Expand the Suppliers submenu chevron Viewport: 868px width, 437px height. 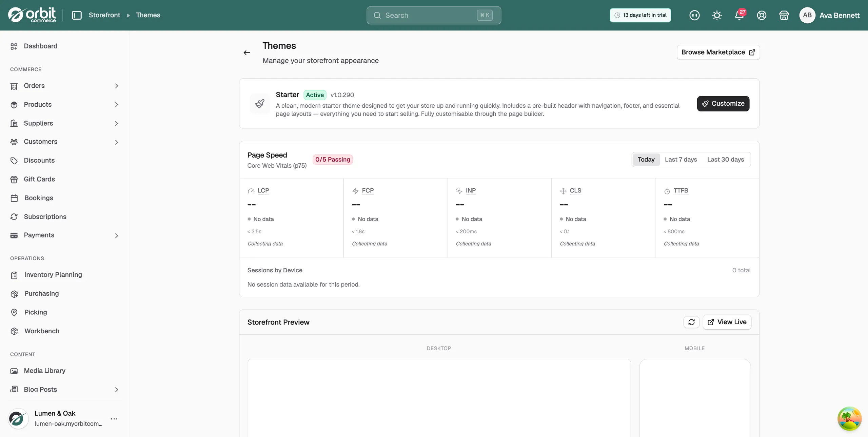tap(116, 124)
